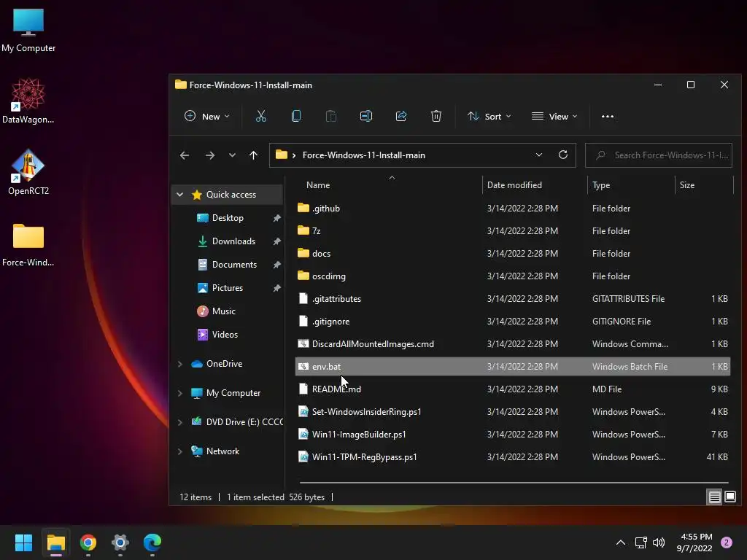This screenshot has height=560, width=747.
Task: Refresh the current folder view
Action: [563, 155]
